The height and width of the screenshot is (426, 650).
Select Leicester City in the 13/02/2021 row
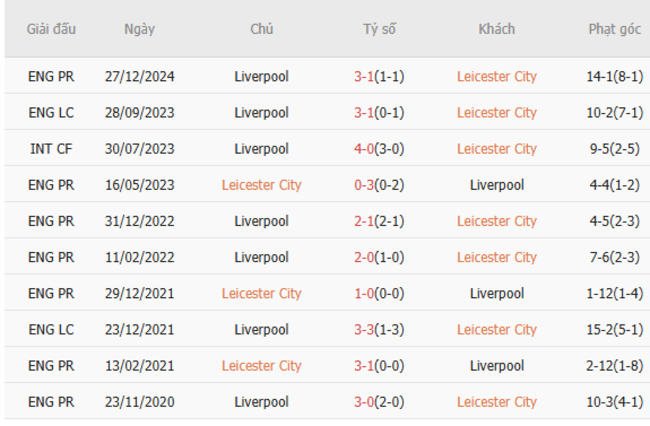pyautogui.click(x=261, y=366)
